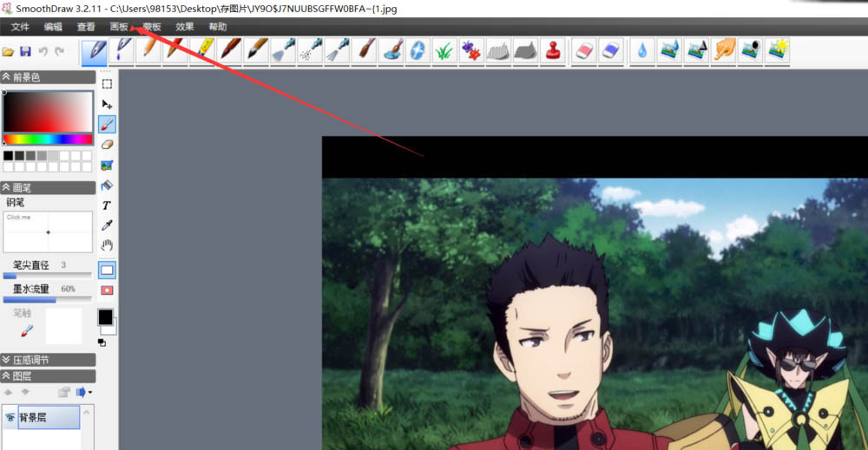Open the 画板 menu
The image size is (868, 450).
click(119, 27)
